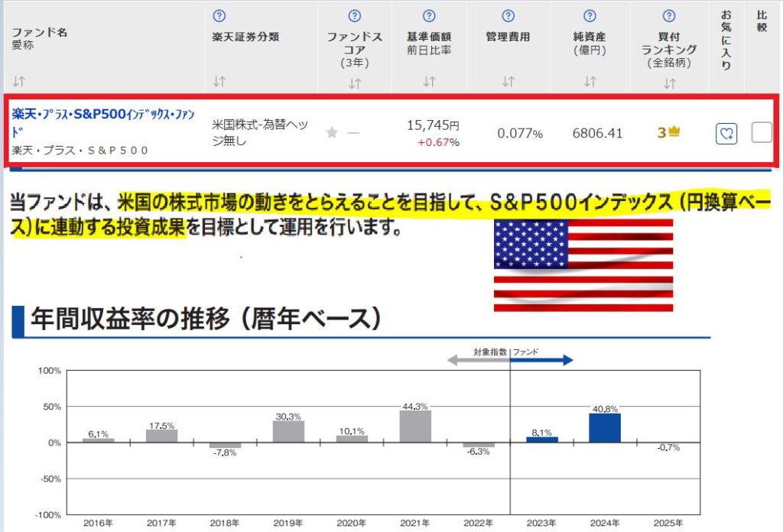The width and height of the screenshot is (783, 532).
Task: Click the gold crown ranking icon
Action: [674, 133]
